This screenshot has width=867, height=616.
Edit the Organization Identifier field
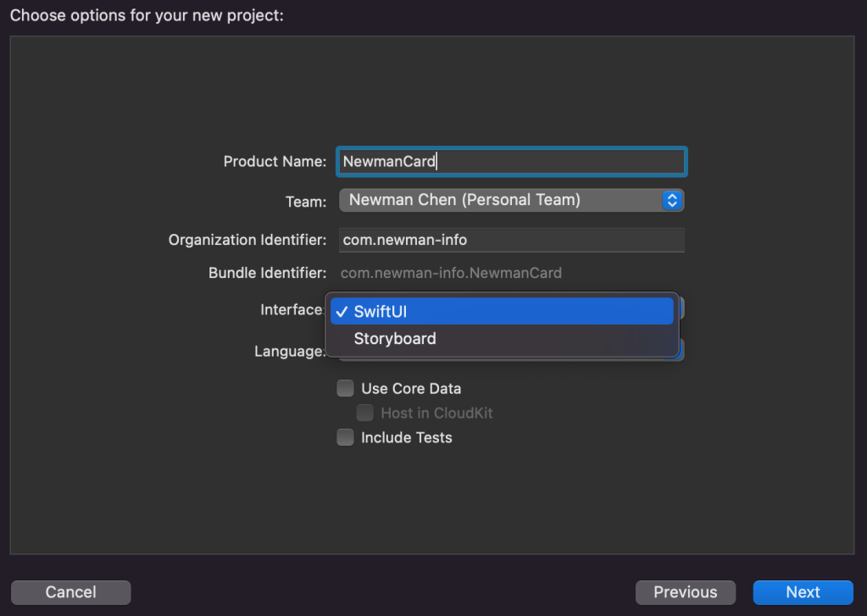511,240
